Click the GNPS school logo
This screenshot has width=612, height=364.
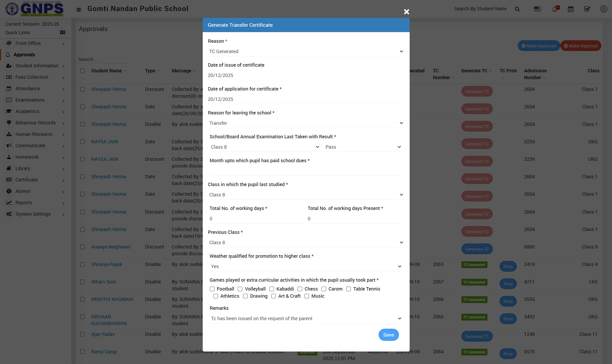point(35,9)
